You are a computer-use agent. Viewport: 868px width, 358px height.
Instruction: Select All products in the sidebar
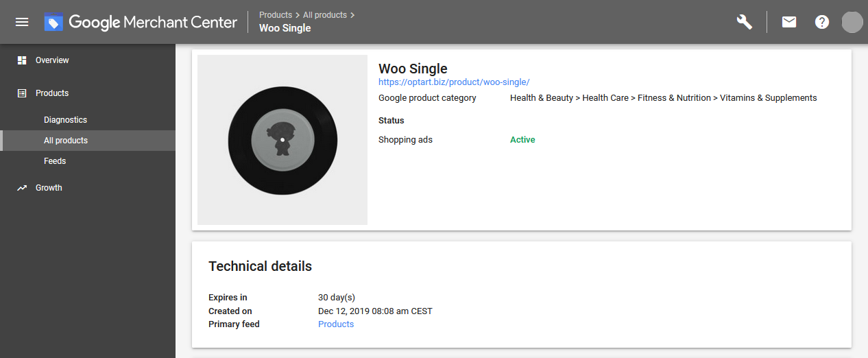(x=66, y=141)
